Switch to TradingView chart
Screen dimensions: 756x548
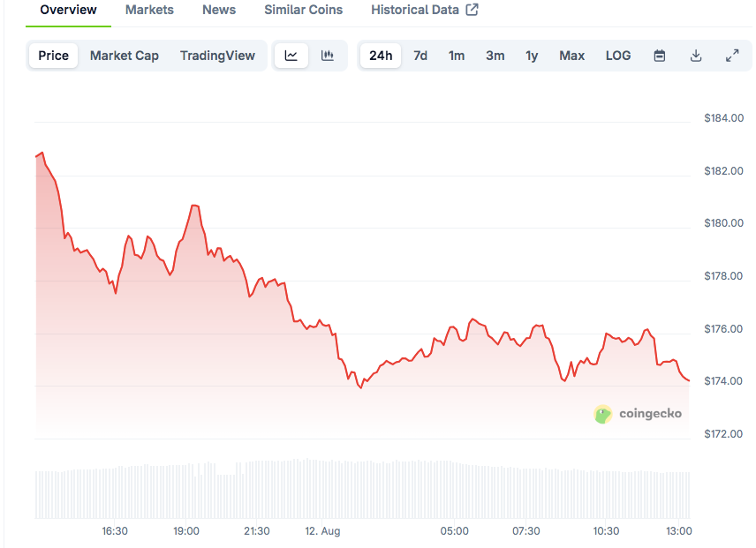[217, 56]
